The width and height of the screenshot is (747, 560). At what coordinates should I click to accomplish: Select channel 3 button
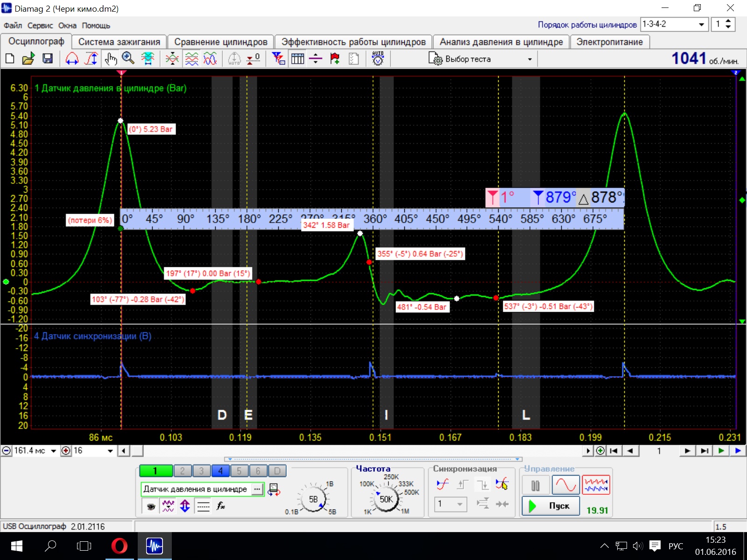pos(201,471)
